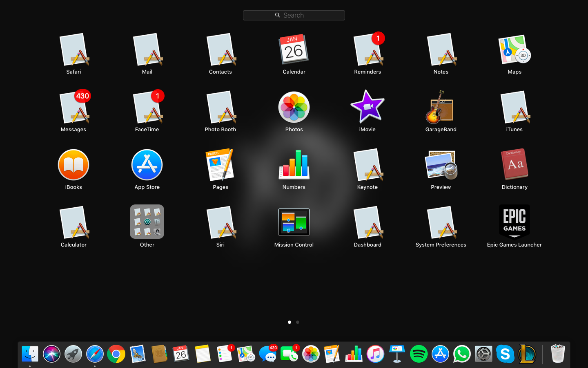Launch Pages from the Launchpad grid

(220, 165)
